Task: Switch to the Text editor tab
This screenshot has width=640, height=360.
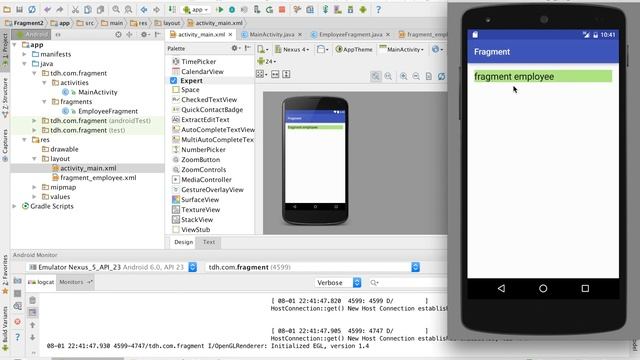Action: pos(209,242)
